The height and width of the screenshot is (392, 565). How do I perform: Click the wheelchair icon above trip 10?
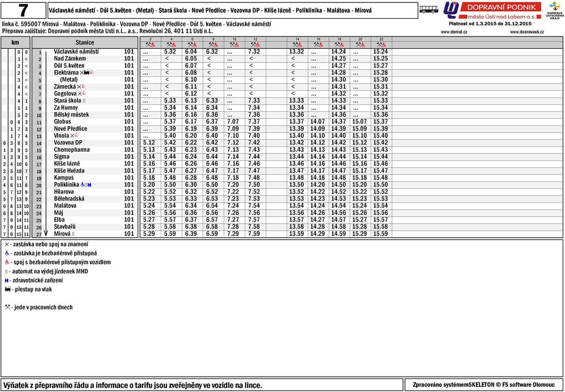(237, 45)
